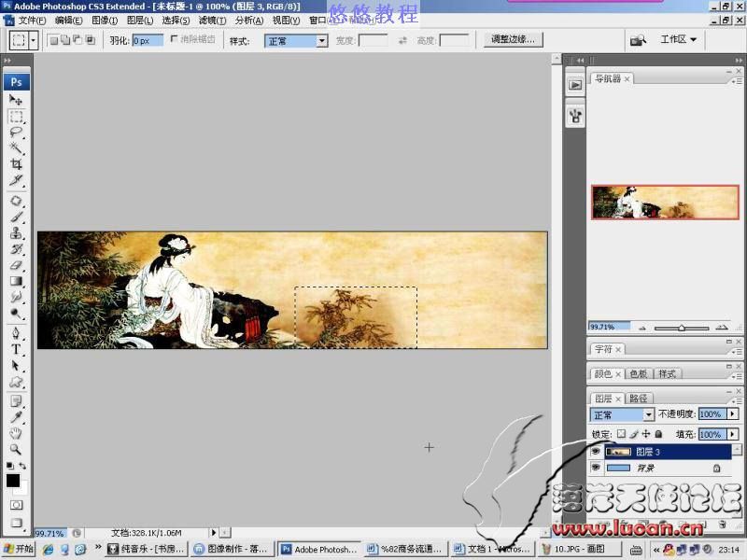Open the 文件(F) menu
This screenshot has height=560, width=747.
pos(32,21)
